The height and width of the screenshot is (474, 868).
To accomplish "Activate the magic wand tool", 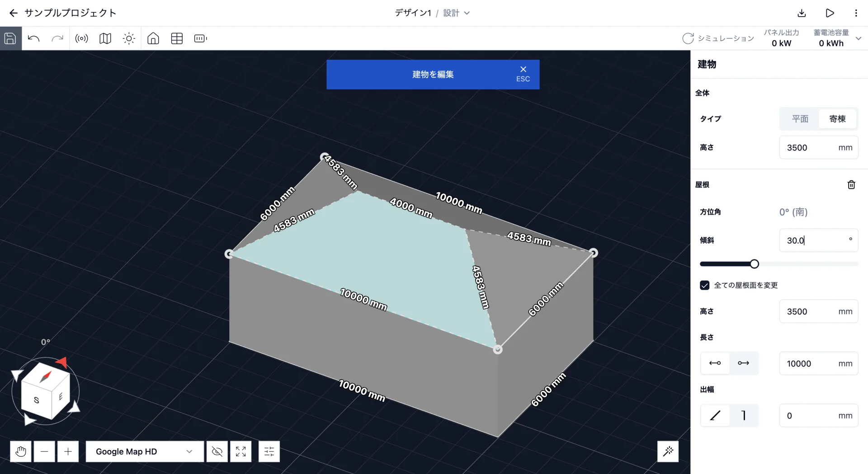I will point(668,451).
